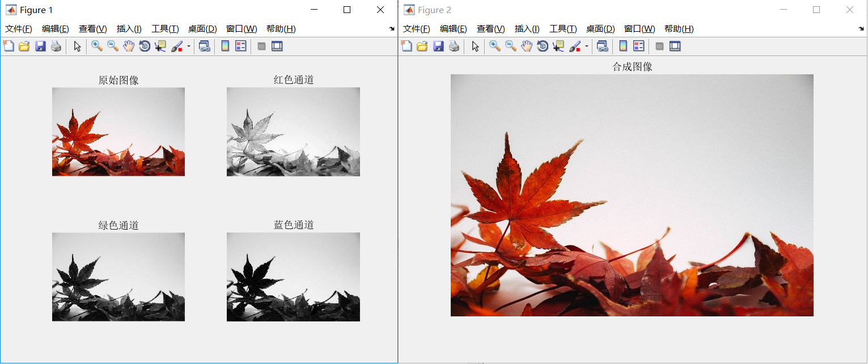868x364 pixels.
Task: Select Rotate 3D tool in Figure 2
Action: click(x=543, y=46)
